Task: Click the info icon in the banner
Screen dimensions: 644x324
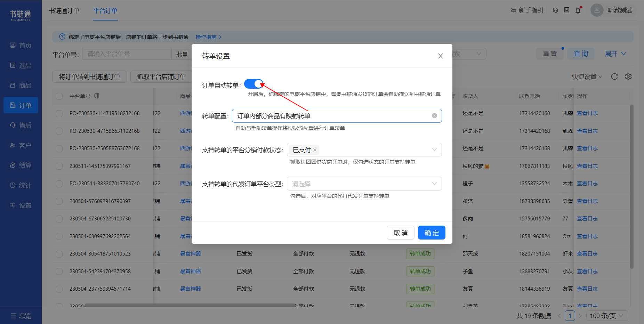Action: (x=62, y=37)
